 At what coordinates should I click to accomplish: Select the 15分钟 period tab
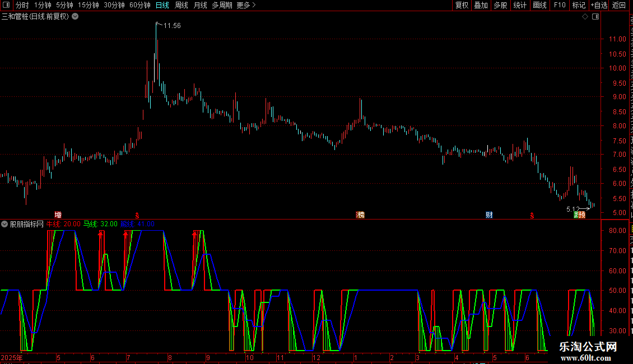(88, 5)
